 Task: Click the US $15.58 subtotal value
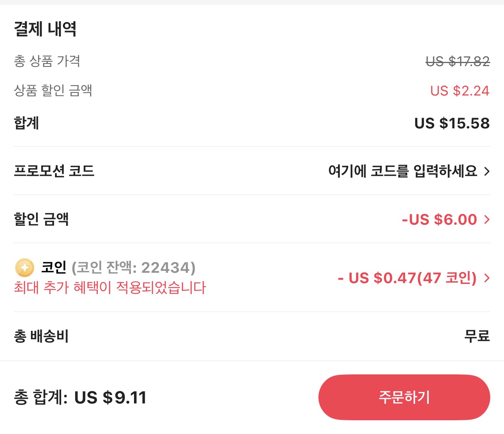pyautogui.click(x=452, y=123)
